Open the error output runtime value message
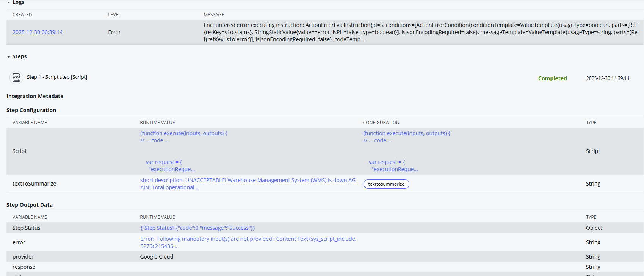This screenshot has height=276, width=644. (248, 242)
